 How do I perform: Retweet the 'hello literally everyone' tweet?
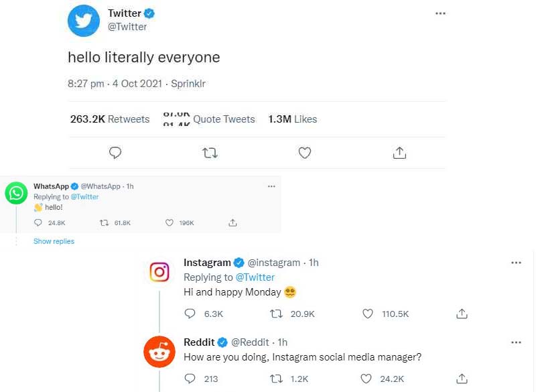click(x=210, y=153)
